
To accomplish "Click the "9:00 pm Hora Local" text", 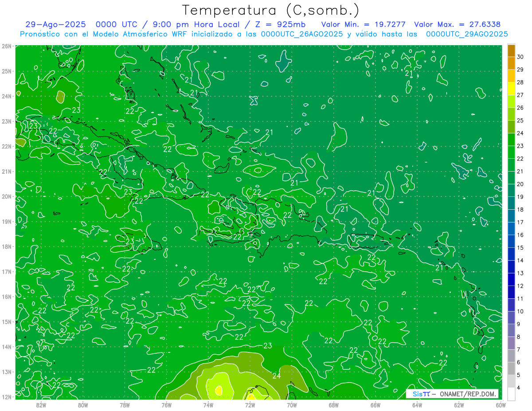I will pyautogui.click(x=196, y=24).
